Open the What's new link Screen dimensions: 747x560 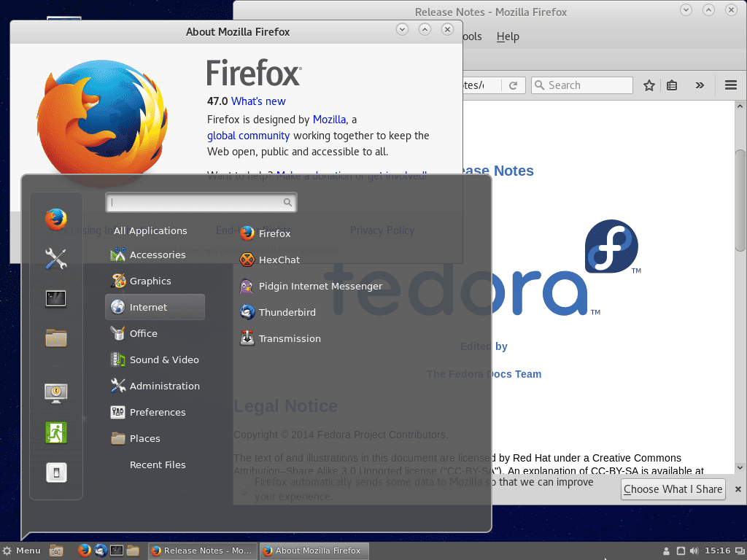tap(258, 101)
